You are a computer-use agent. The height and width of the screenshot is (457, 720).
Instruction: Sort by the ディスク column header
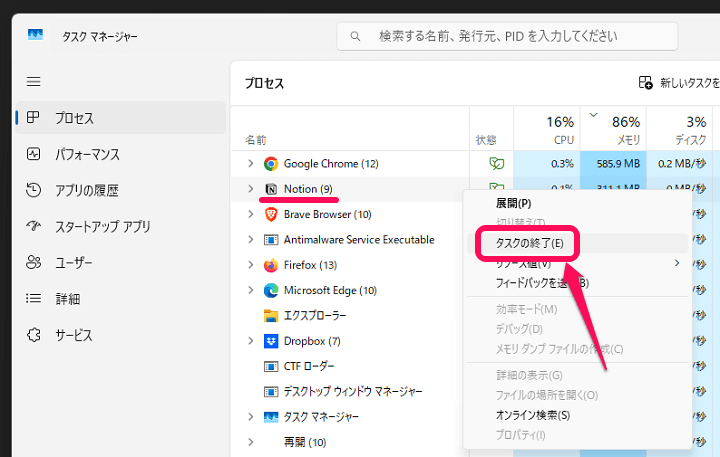680,129
